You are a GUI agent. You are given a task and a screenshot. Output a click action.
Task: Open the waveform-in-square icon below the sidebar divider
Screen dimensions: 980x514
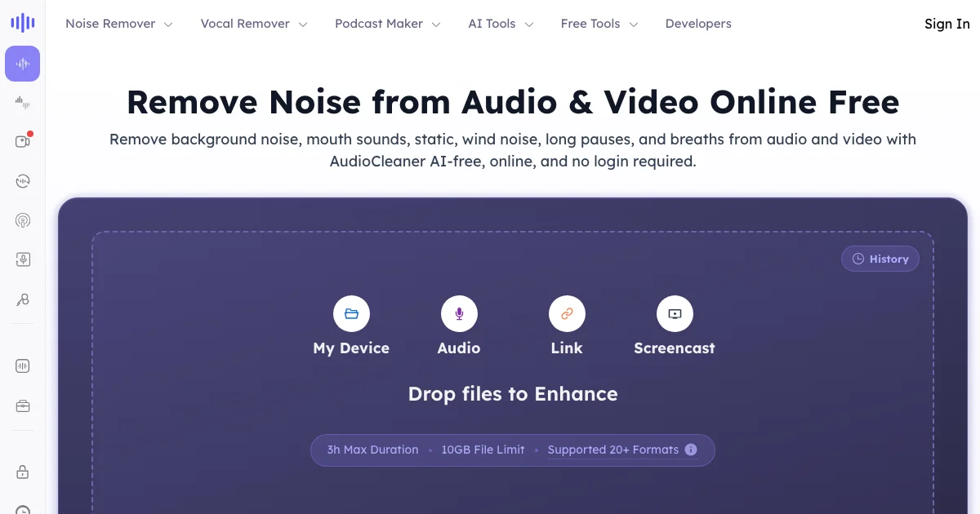click(23, 366)
